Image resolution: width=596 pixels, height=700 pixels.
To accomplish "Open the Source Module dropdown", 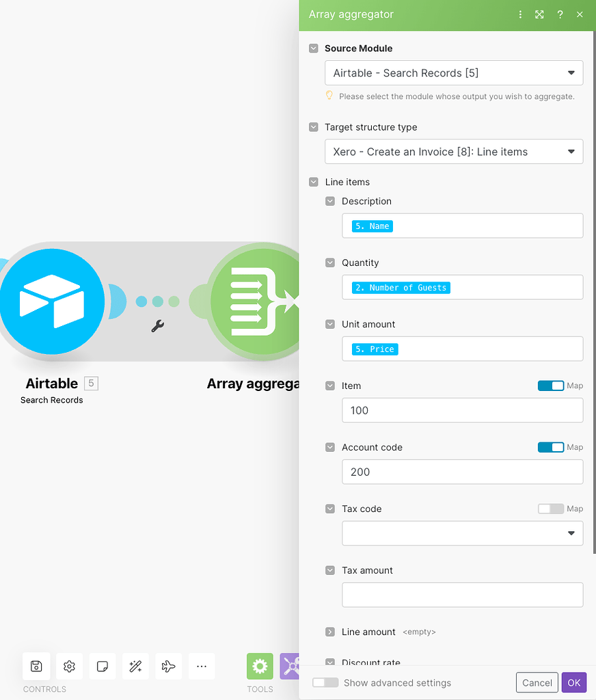I will coord(454,72).
